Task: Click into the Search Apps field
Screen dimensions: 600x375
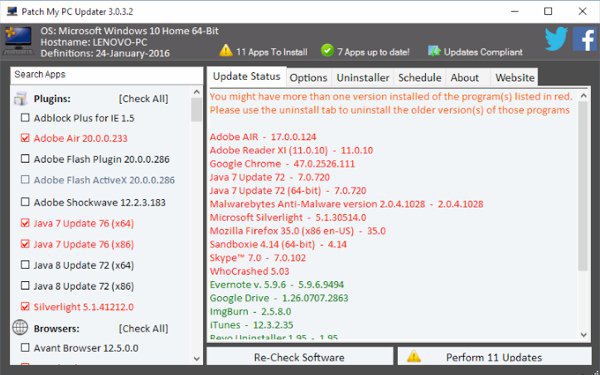Action: [107, 75]
